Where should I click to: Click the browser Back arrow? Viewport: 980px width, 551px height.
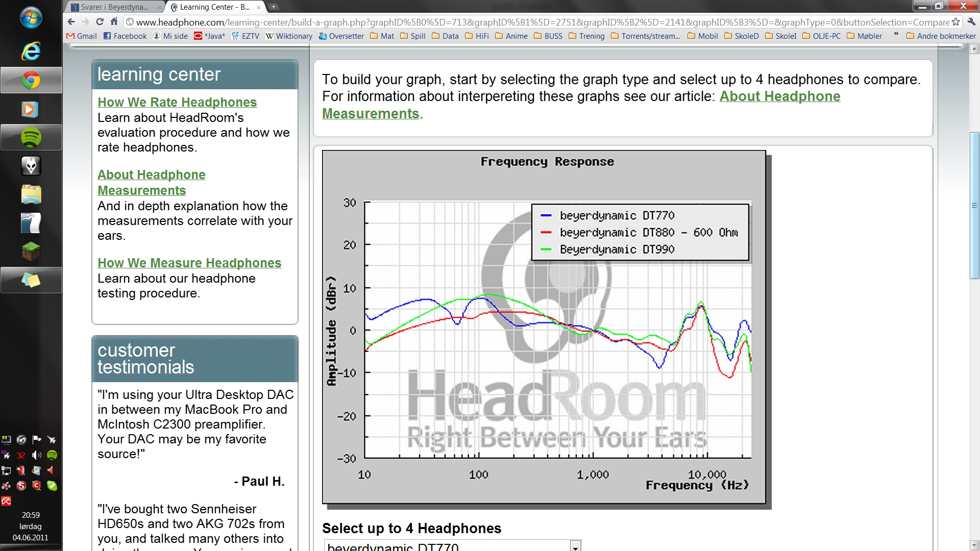coord(71,22)
